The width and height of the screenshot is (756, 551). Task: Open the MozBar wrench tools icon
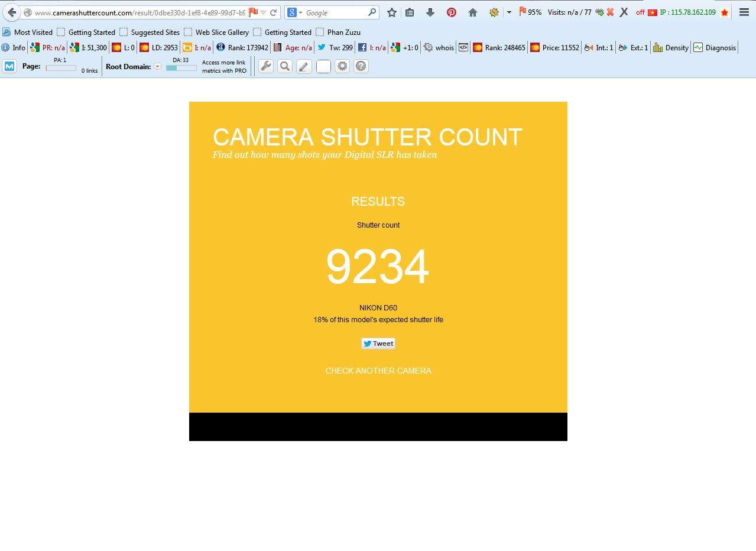(x=266, y=66)
